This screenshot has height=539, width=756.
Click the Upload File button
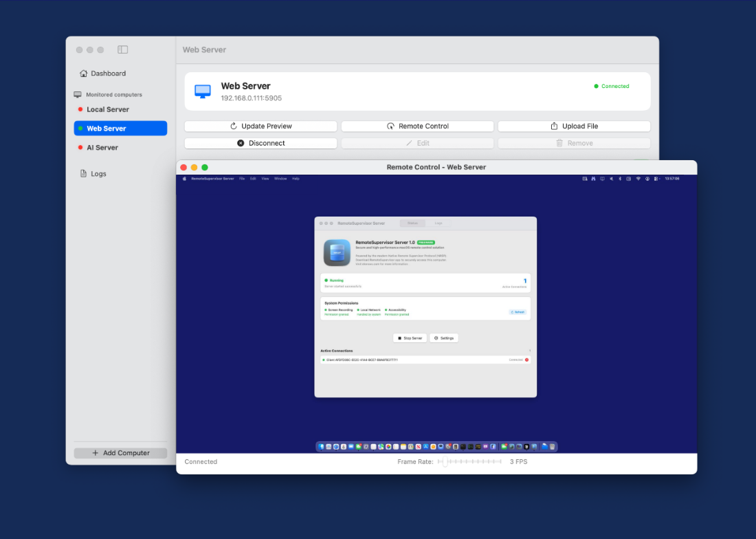(575, 126)
